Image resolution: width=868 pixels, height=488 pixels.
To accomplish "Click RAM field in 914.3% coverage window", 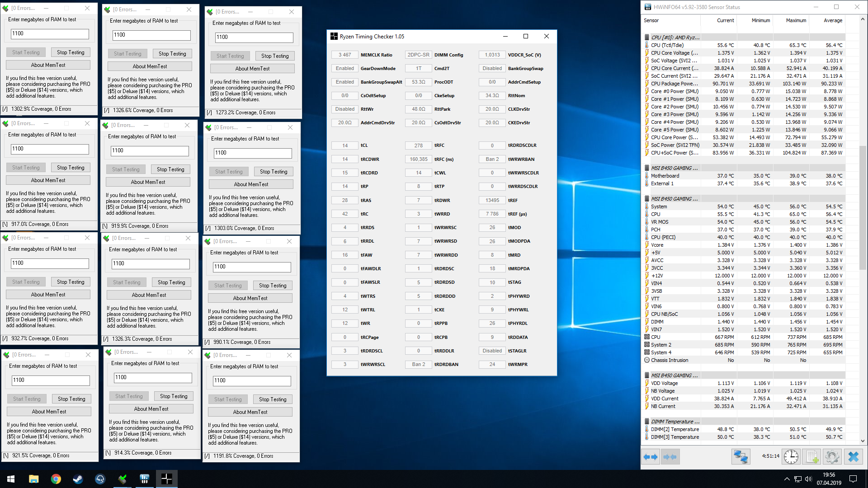I will click(x=152, y=378).
